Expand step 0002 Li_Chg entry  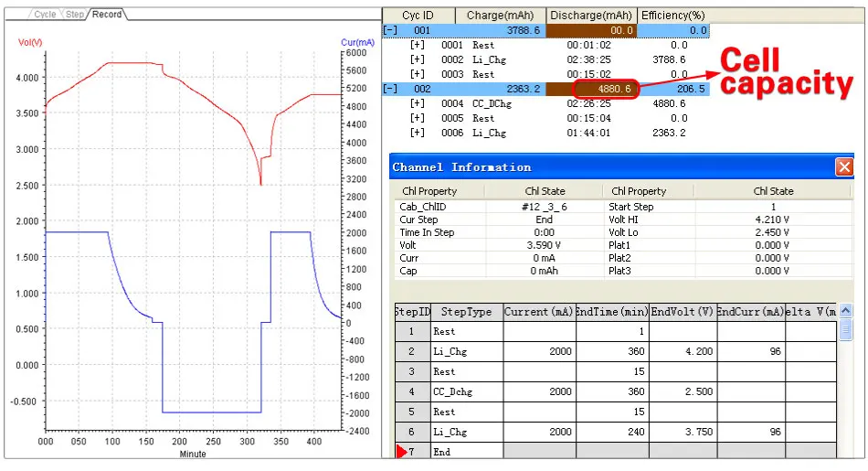click(418, 59)
